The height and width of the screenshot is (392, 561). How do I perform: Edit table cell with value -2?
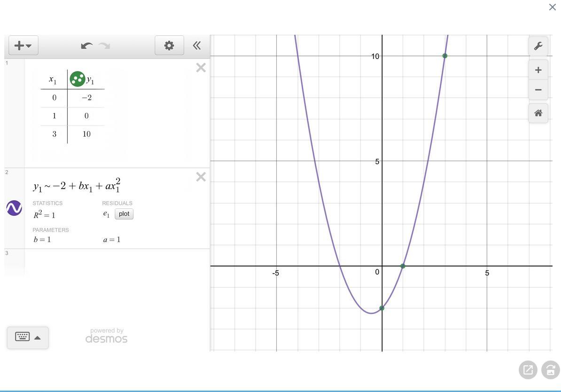86,98
